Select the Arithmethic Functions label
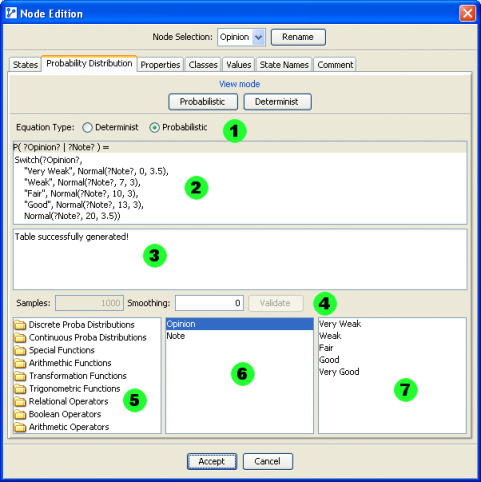 (70, 363)
